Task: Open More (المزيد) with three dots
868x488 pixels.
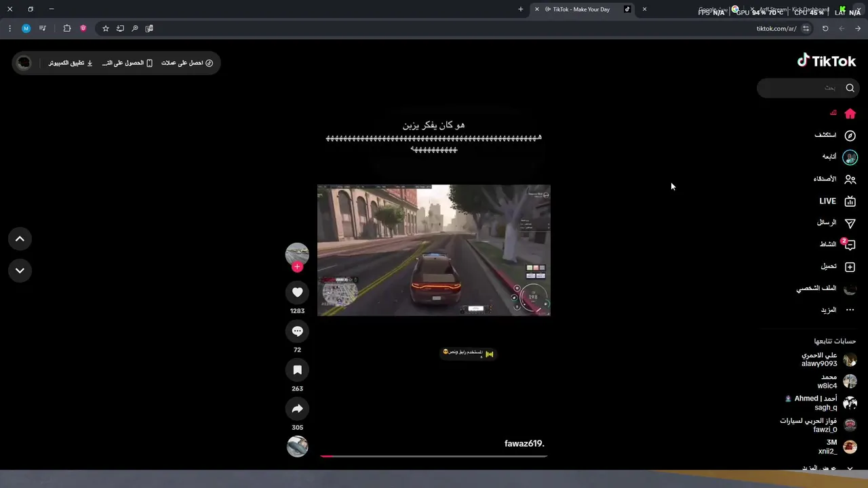Action: click(x=838, y=310)
